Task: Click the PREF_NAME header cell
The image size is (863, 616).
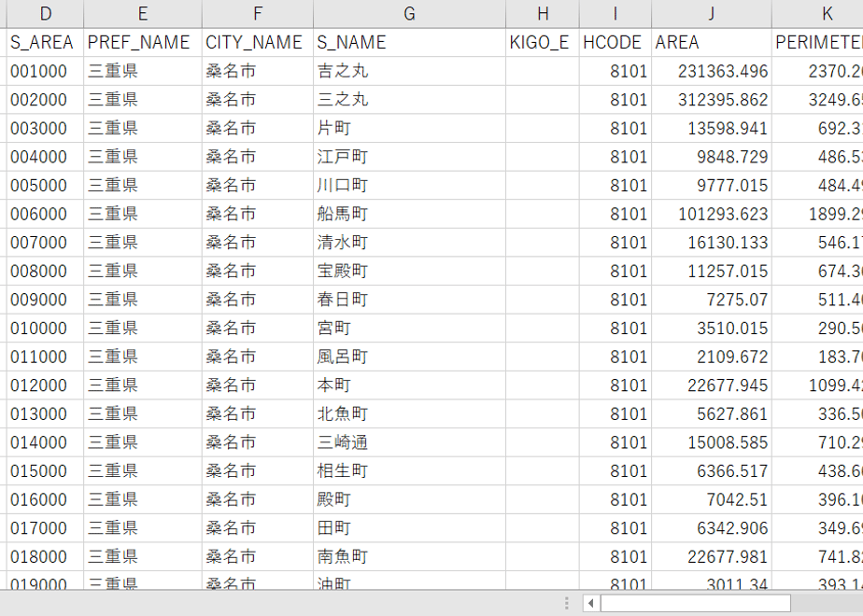Action: pos(143,42)
